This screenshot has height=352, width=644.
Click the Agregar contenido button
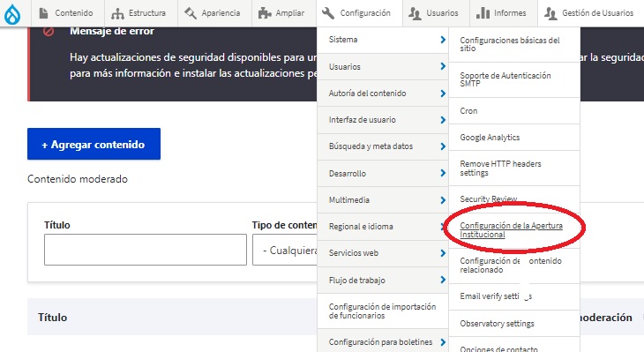(94, 144)
